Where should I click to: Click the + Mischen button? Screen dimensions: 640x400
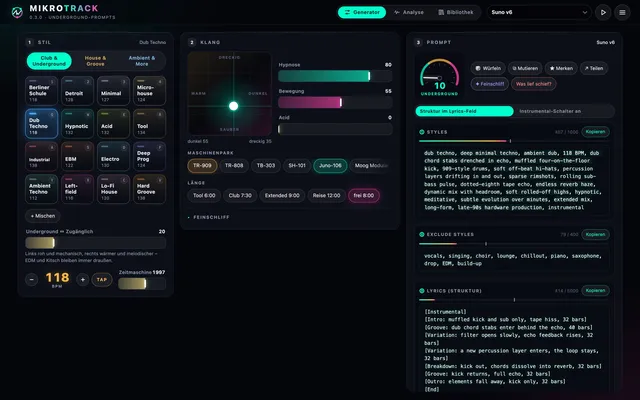pos(43,216)
